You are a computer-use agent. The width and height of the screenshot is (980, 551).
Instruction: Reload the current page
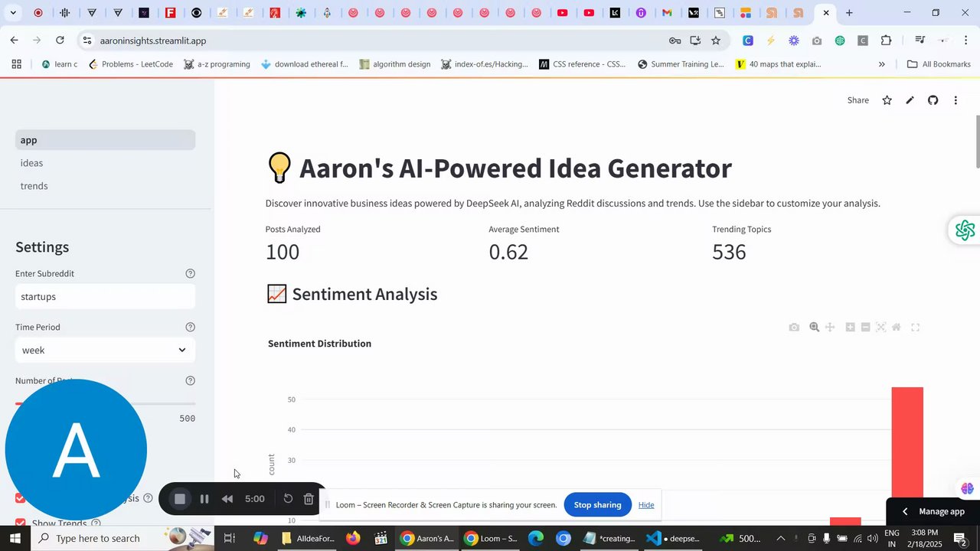(60, 41)
